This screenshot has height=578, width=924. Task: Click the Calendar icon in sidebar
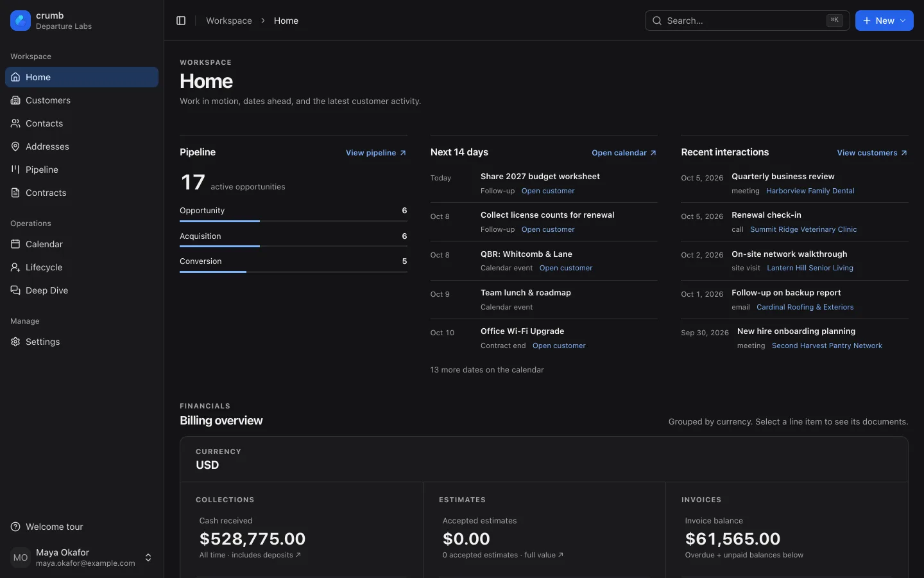pos(15,244)
